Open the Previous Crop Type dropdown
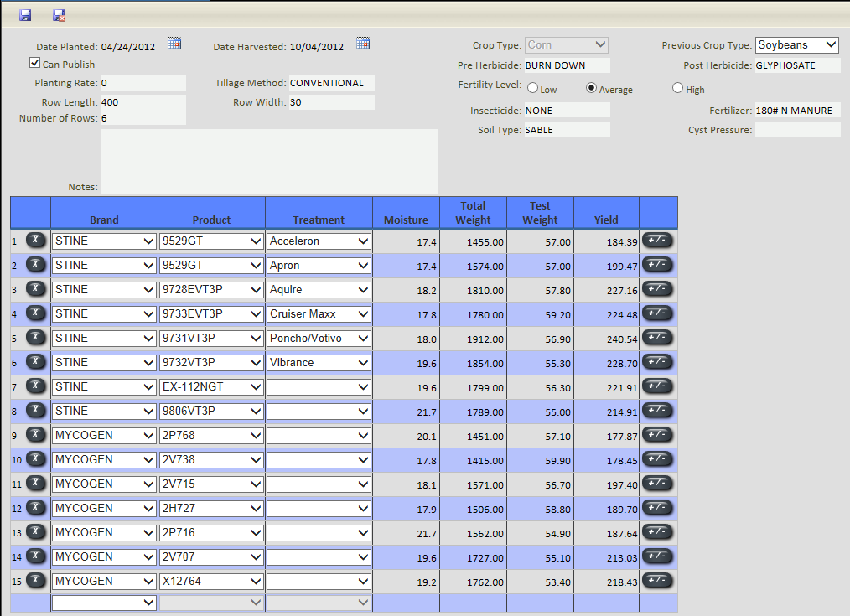Screen dimensions: 850x616 coord(797,45)
